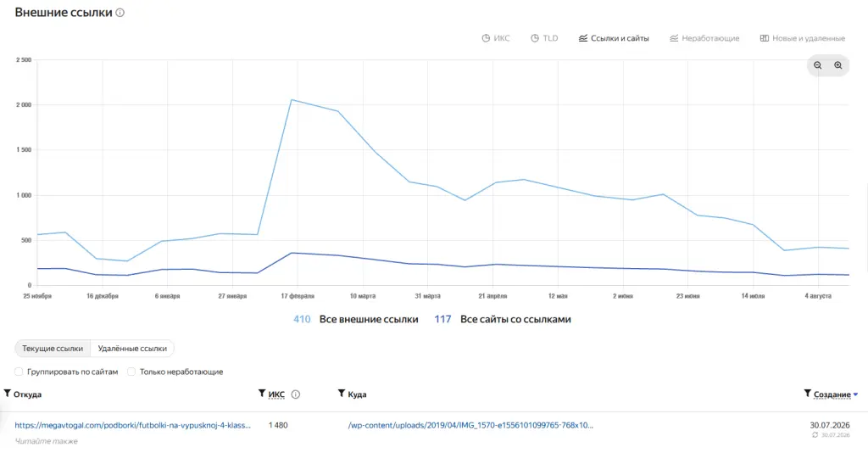Open filter icon for Откуда column
The image size is (868, 453).
[x=7, y=394]
